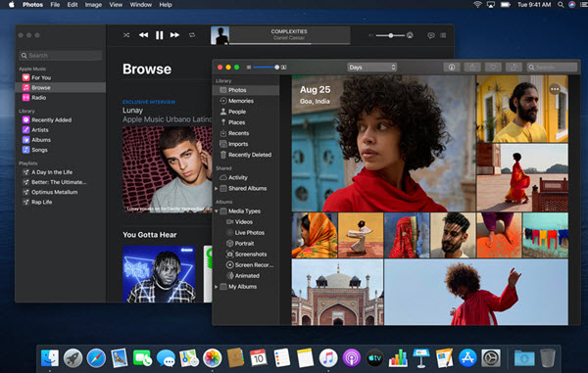Open Spotlight search in menu bar
Image resolution: width=588 pixels, height=373 pixels.
pyautogui.click(x=561, y=5)
